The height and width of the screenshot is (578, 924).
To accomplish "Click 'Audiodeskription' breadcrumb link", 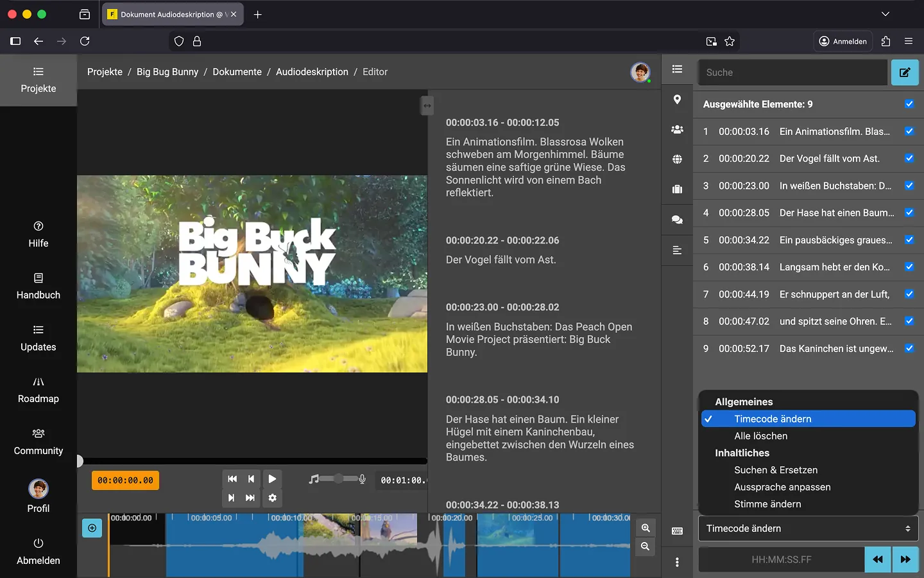I will [x=312, y=72].
